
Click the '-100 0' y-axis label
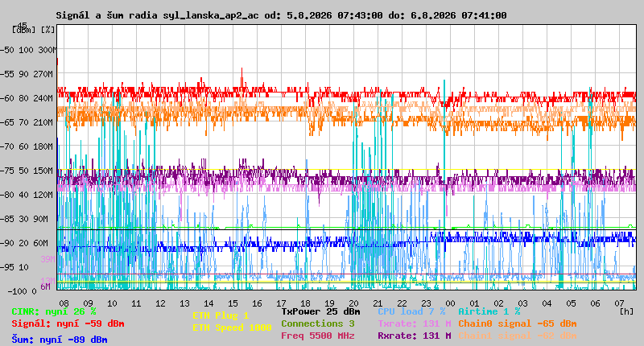point(23,291)
